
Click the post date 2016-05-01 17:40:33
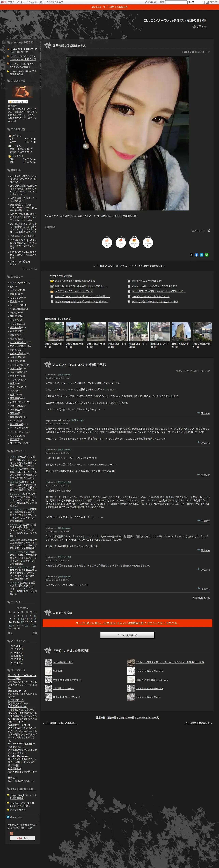tap(193, 52)
